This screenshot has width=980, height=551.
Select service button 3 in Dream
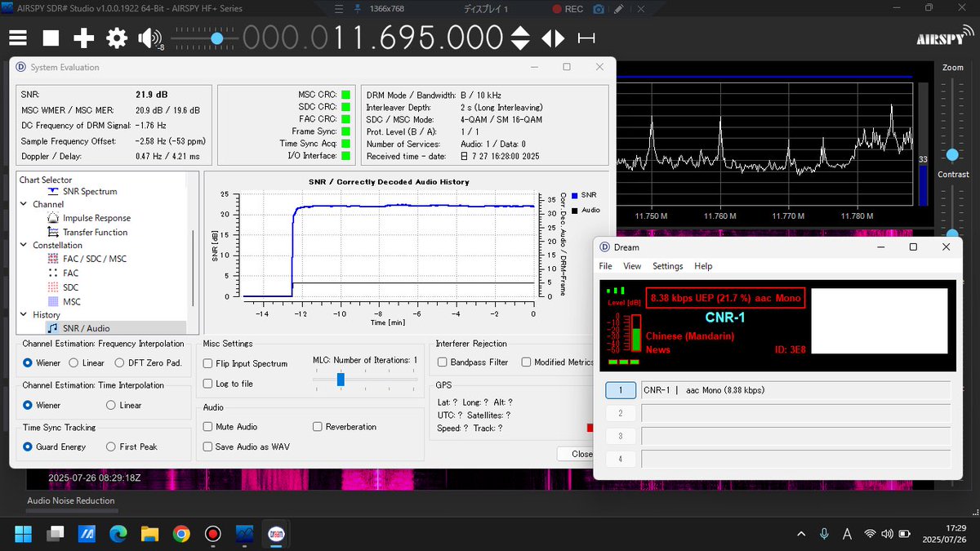621,436
